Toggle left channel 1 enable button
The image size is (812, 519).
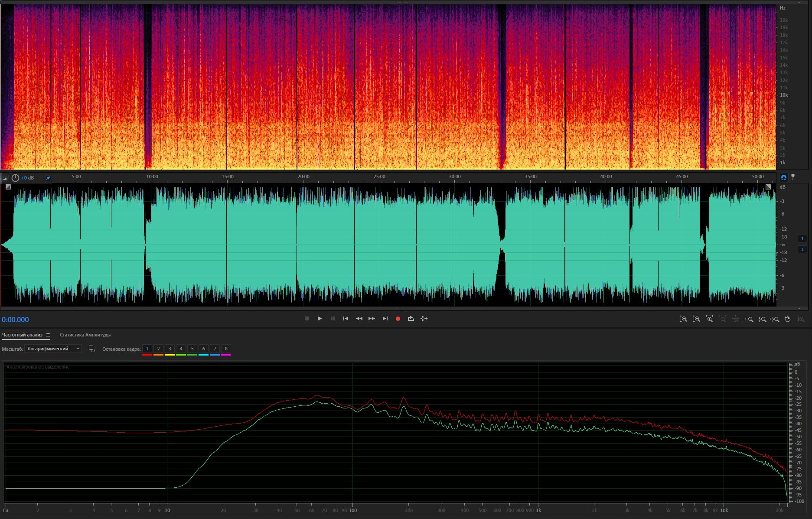(x=802, y=238)
